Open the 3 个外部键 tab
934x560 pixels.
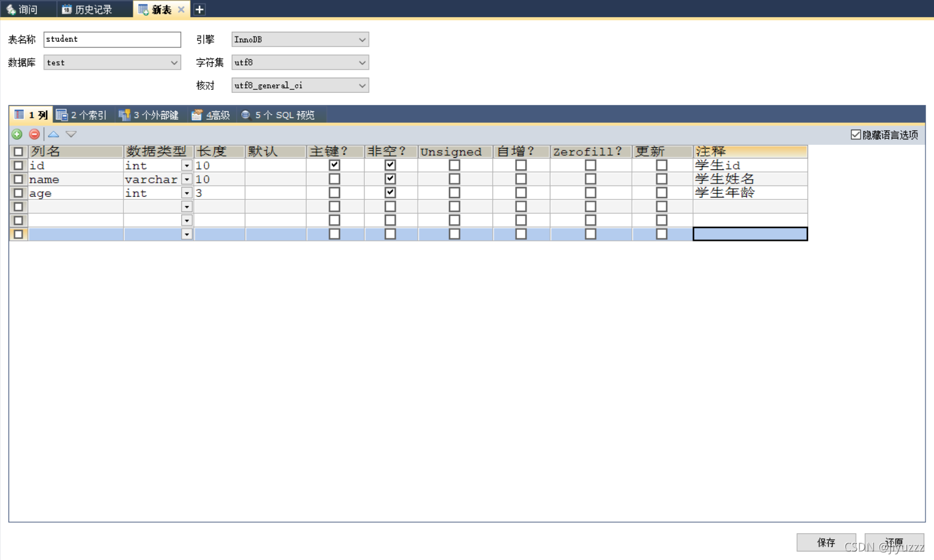pos(149,115)
